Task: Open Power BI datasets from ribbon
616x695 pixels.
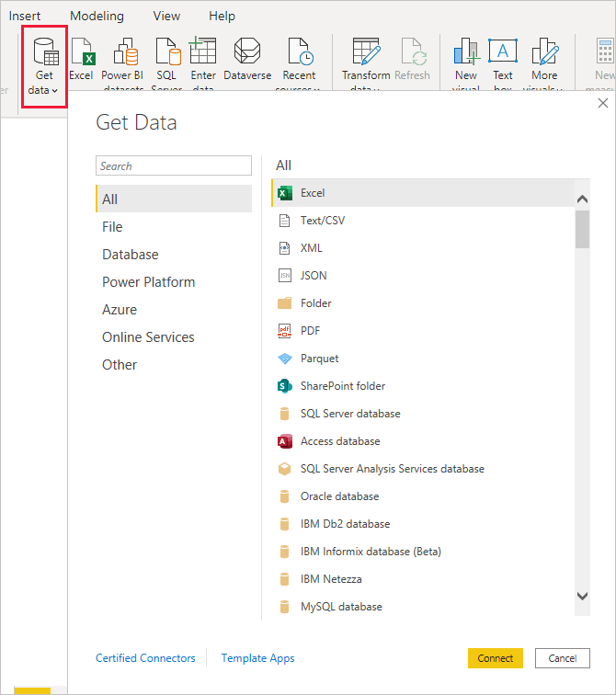Action: (x=124, y=51)
